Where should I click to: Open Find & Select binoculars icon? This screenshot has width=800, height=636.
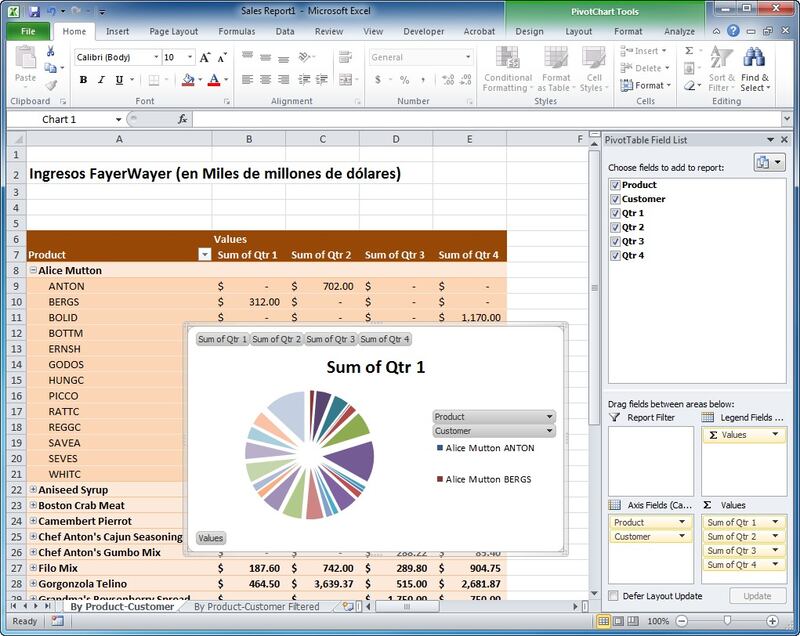click(x=754, y=58)
